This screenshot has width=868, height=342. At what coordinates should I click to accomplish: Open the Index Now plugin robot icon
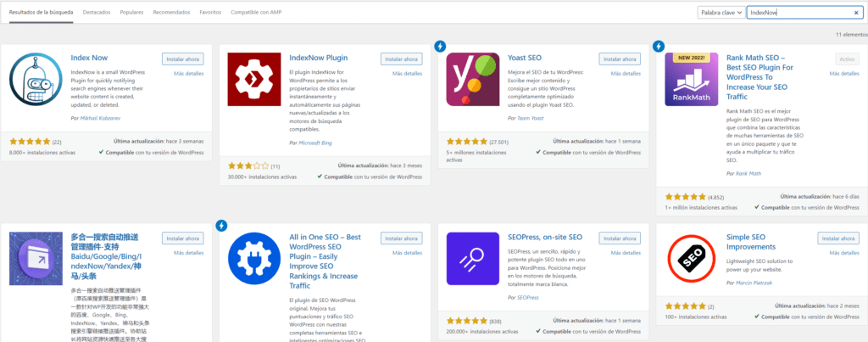[x=36, y=79]
